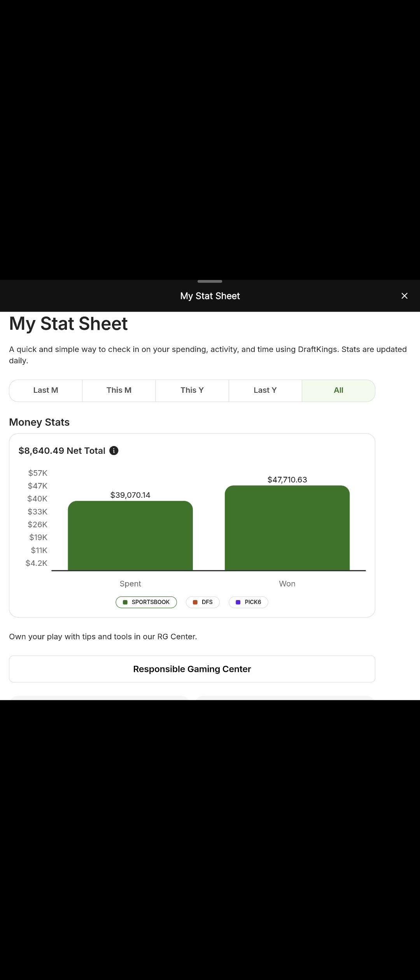Tap the $47,710.63 won amount label
420x980 pixels.
click(287, 480)
